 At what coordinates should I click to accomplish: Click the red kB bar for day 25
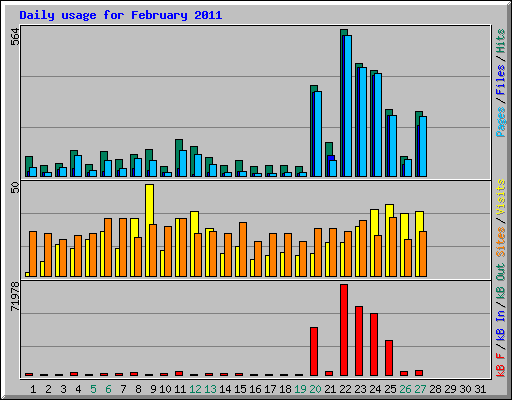389,358
